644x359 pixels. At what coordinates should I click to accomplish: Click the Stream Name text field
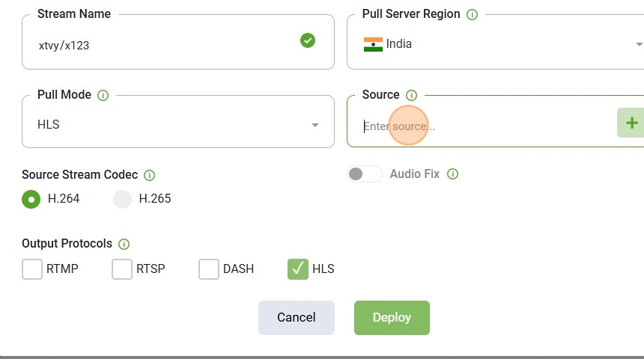pos(177,43)
